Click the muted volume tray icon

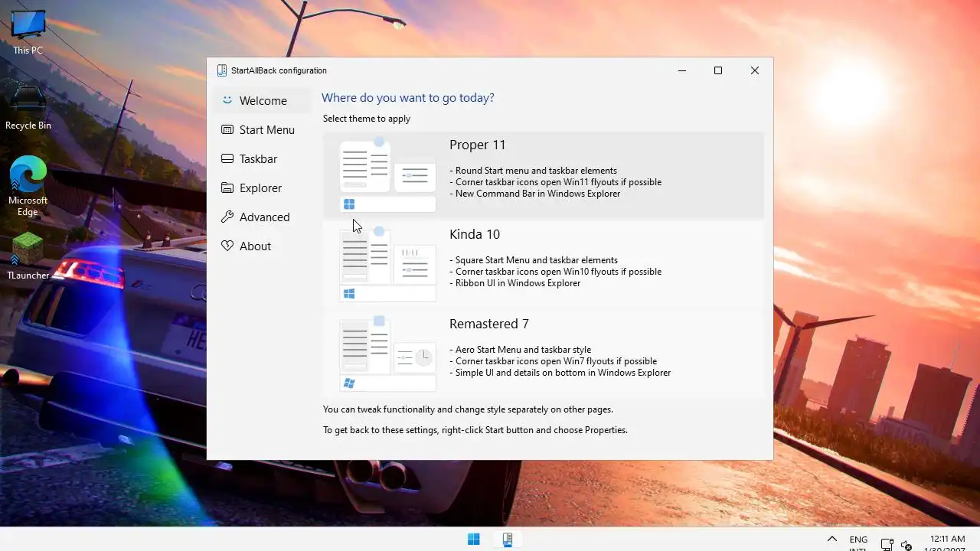(906, 545)
